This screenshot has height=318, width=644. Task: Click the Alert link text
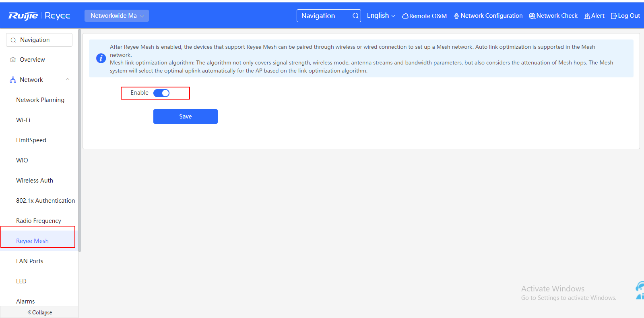pos(598,16)
